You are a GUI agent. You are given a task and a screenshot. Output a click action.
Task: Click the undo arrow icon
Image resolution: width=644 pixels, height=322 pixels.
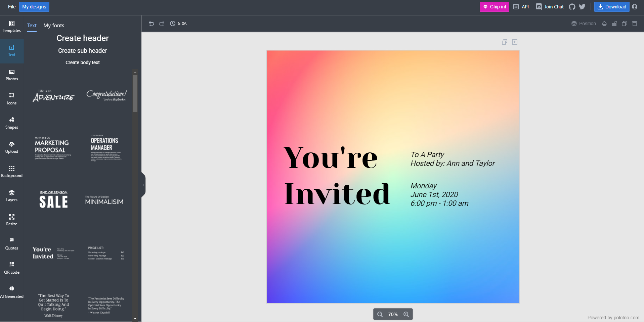click(x=152, y=24)
